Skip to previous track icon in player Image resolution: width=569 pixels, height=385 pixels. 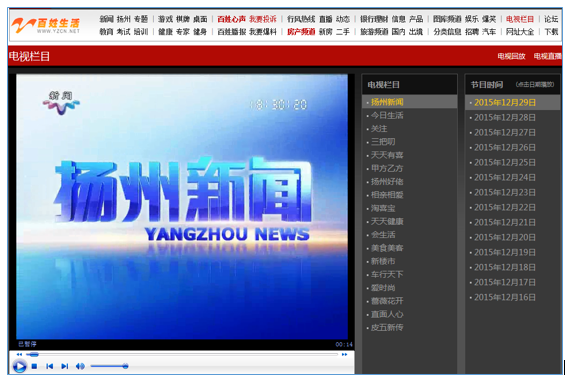[50, 366]
